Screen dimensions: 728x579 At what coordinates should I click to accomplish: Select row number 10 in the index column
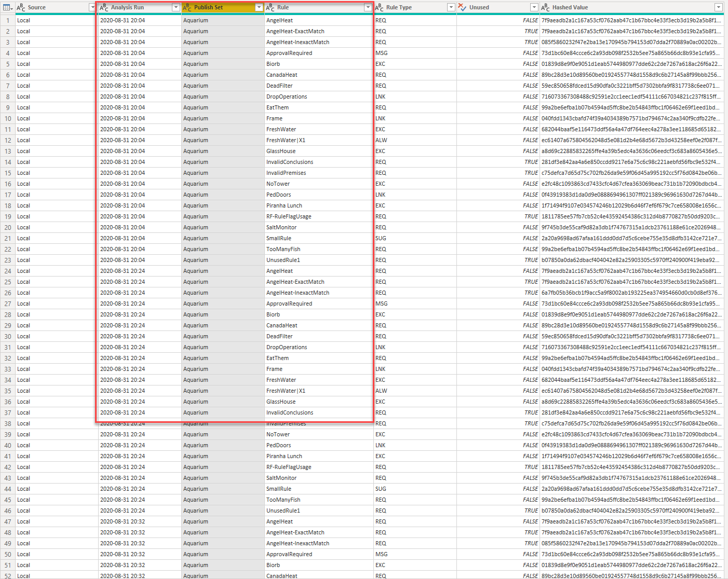coord(8,118)
